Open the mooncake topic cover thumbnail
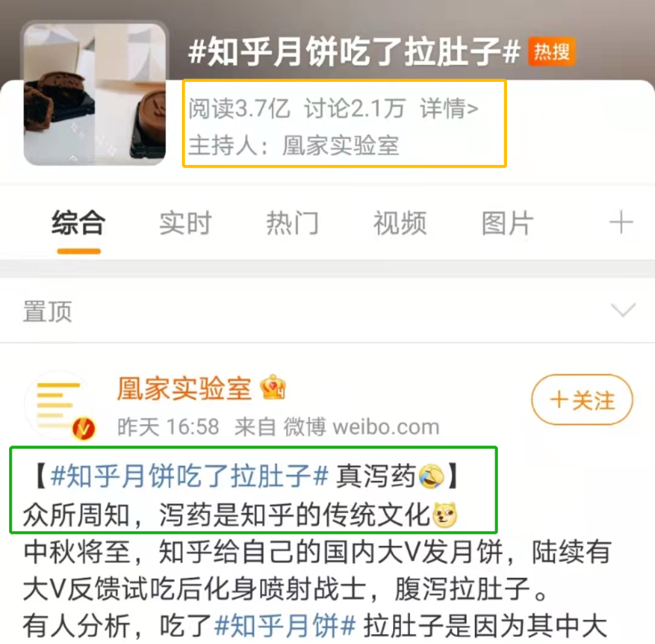The width and height of the screenshot is (655, 644). pyautogui.click(x=94, y=94)
